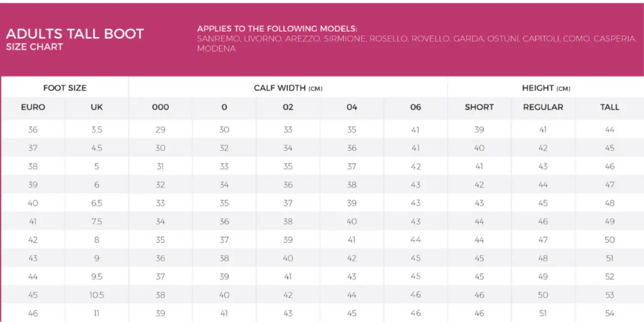This screenshot has width=644, height=322.
Task: Select the CALF WIDTH group header
Action: (x=288, y=88)
